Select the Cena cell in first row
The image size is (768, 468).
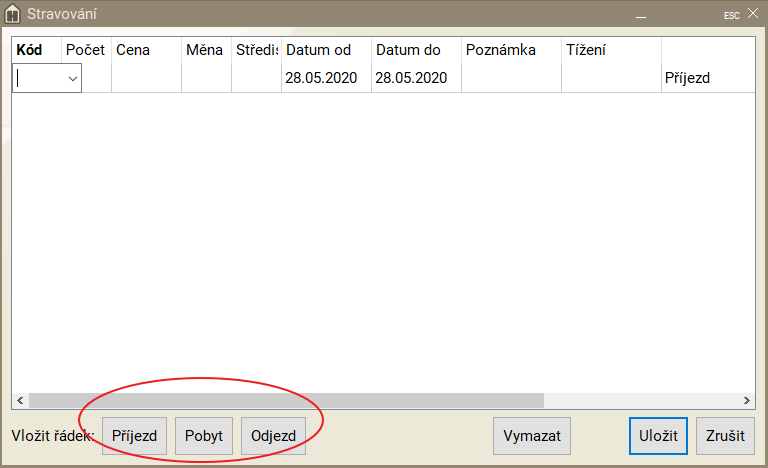[x=146, y=78]
